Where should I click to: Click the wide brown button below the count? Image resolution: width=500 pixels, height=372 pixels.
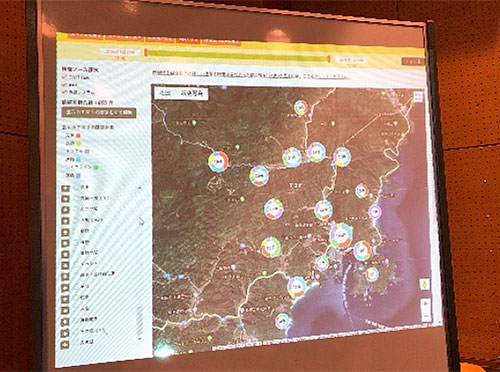99,113
